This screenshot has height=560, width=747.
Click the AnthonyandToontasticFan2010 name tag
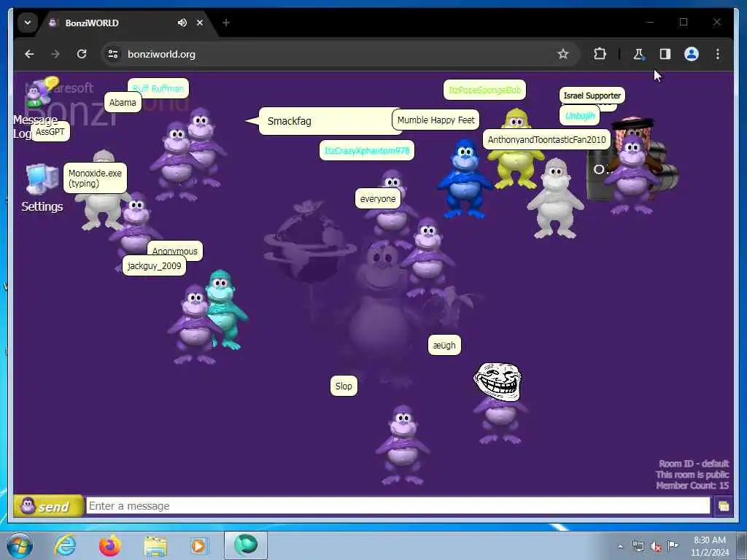(x=546, y=139)
